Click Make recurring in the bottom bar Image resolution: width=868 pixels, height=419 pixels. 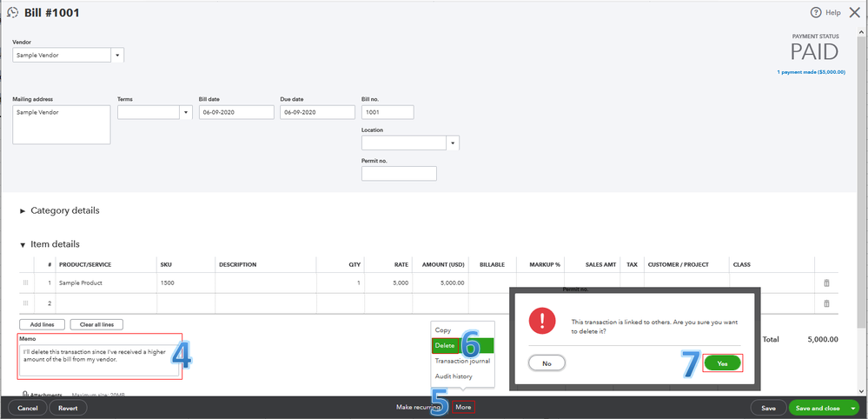click(x=418, y=408)
